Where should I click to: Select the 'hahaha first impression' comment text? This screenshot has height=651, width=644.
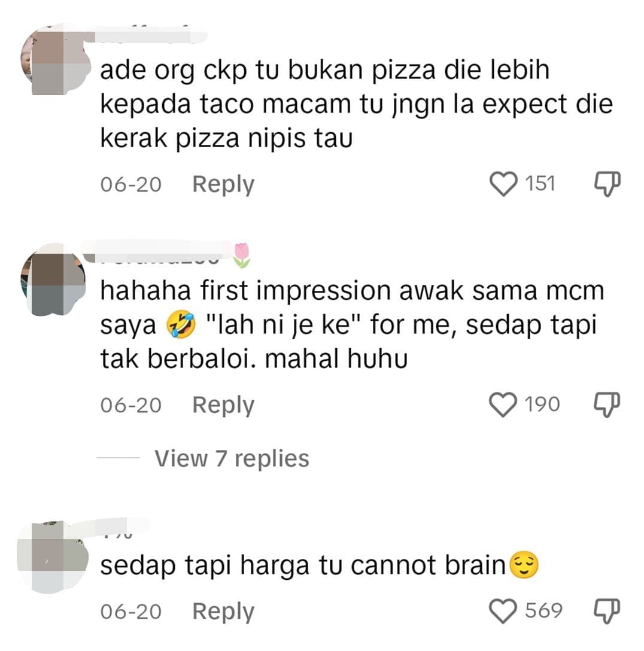click(352, 324)
